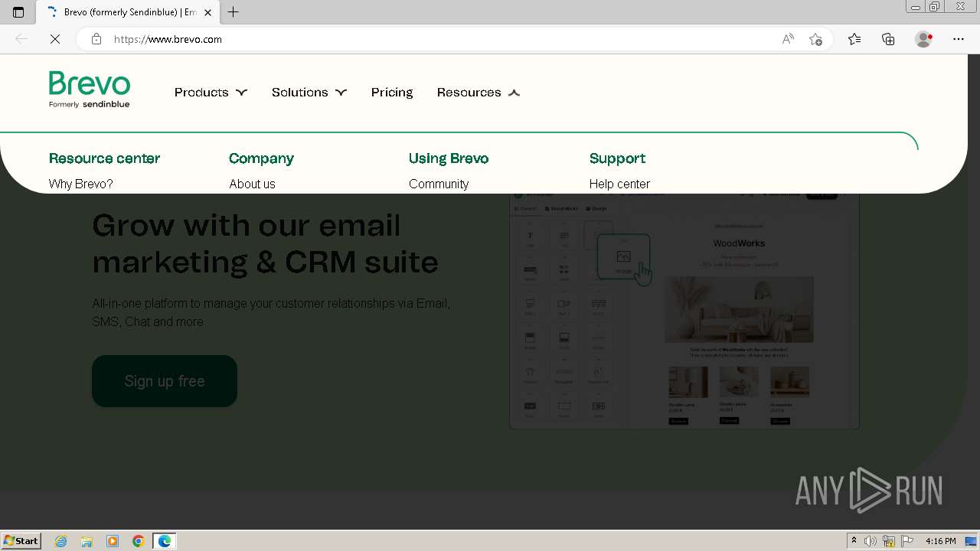Open Read aloud in address bar
The height and width of the screenshot is (551, 980).
[788, 39]
